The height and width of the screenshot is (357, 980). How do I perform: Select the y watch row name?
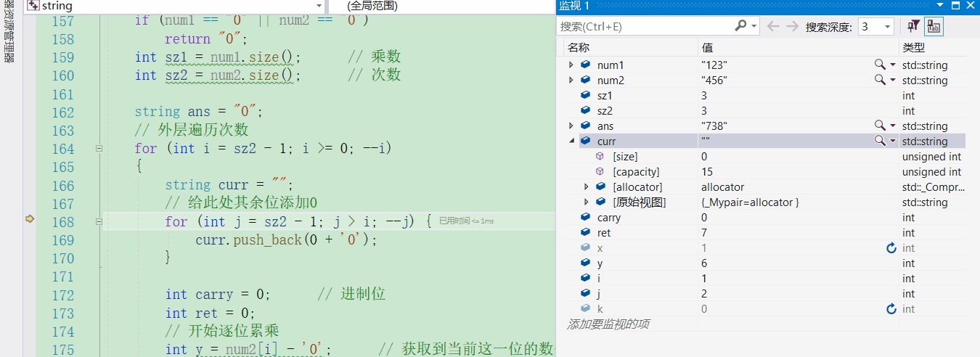click(600, 263)
